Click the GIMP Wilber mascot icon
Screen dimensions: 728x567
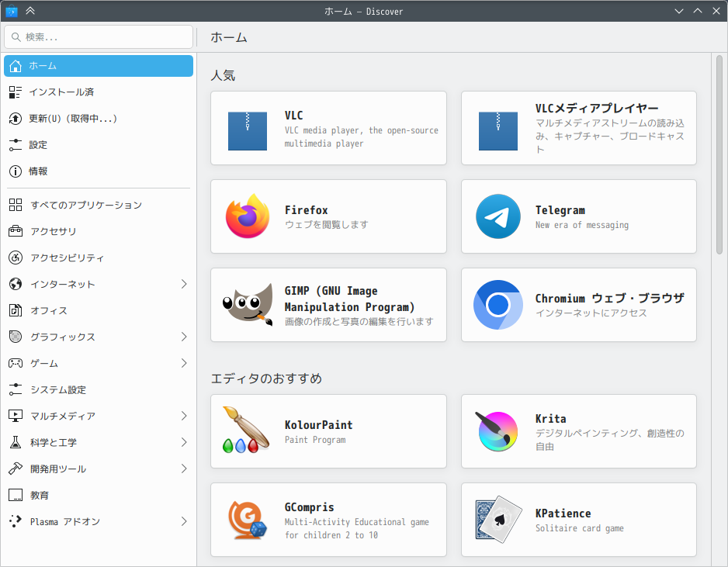(x=248, y=304)
